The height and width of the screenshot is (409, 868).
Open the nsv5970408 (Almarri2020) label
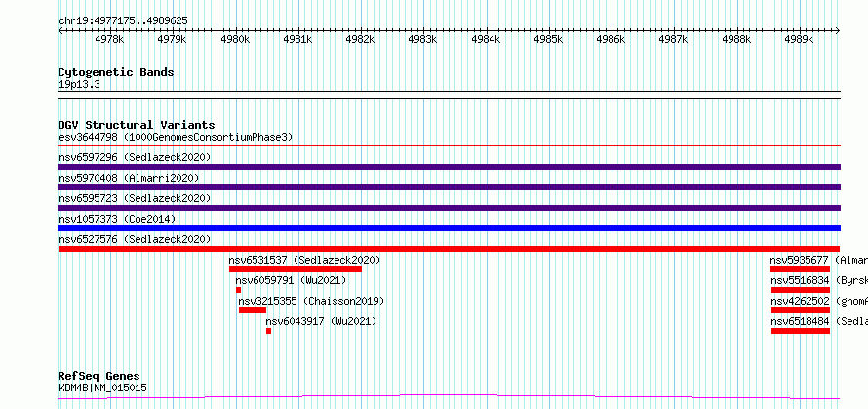[x=129, y=178]
